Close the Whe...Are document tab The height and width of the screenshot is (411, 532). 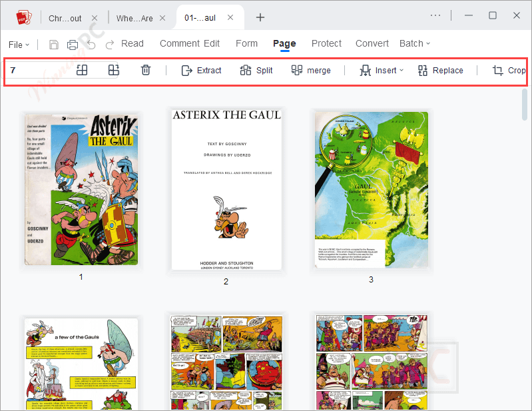(162, 18)
